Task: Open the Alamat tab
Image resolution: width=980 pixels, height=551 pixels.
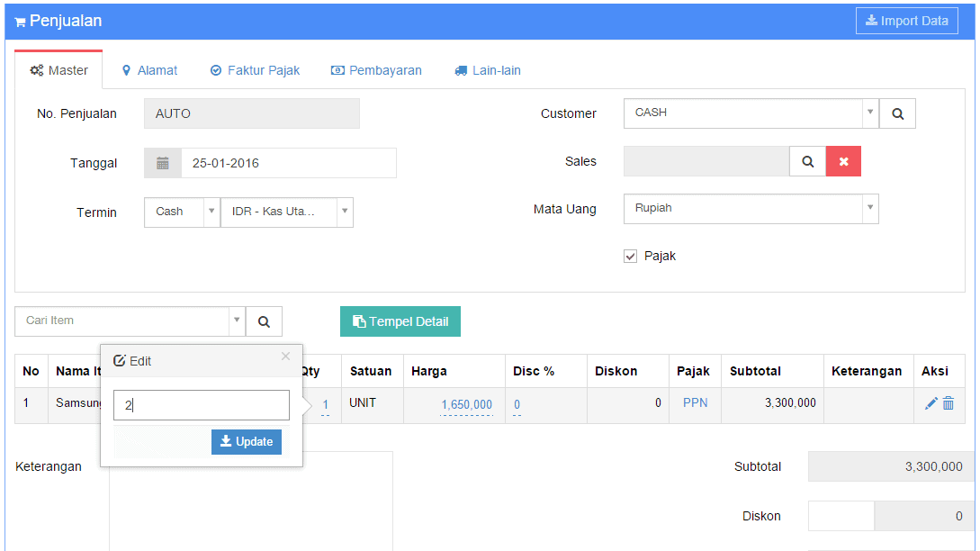Action: pyautogui.click(x=150, y=70)
